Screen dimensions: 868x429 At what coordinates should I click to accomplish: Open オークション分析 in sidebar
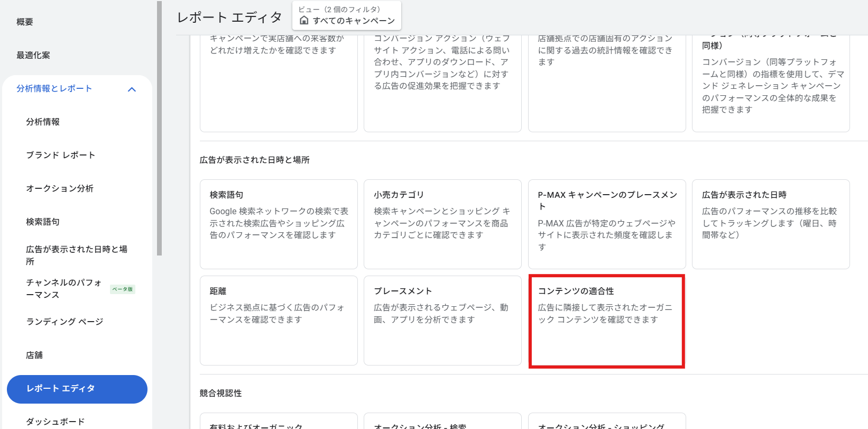pyautogui.click(x=60, y=188)
